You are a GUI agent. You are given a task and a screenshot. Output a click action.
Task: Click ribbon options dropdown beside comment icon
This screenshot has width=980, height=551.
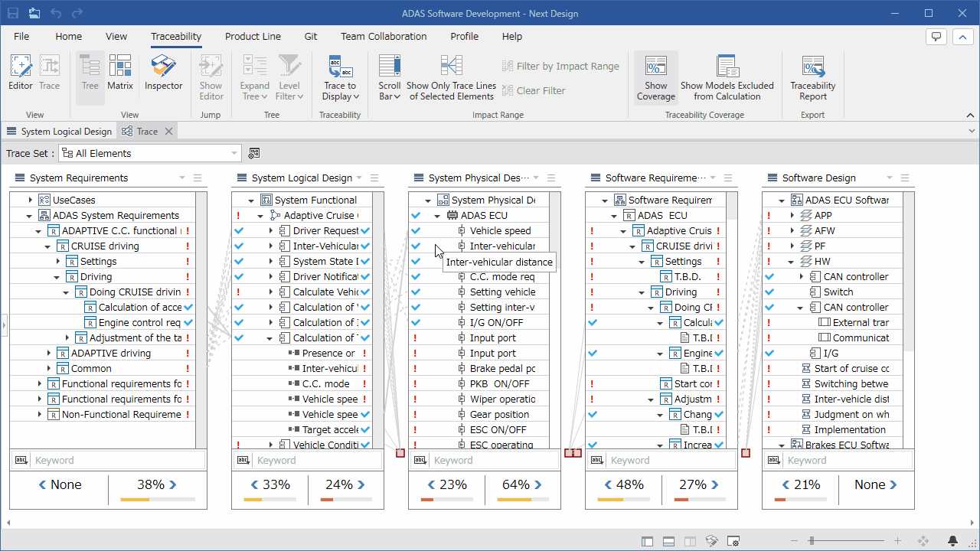click(962, 36)
